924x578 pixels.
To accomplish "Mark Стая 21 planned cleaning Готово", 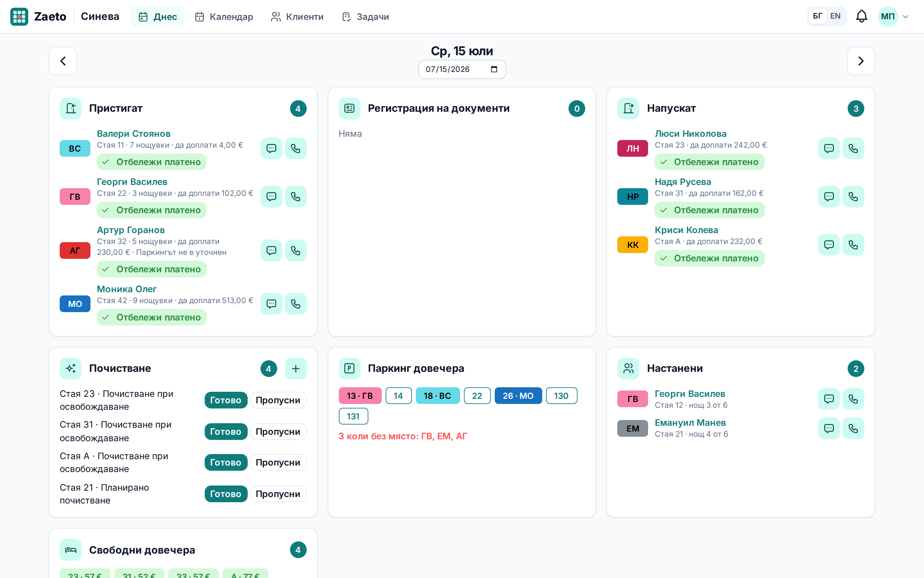I will 226,494.
